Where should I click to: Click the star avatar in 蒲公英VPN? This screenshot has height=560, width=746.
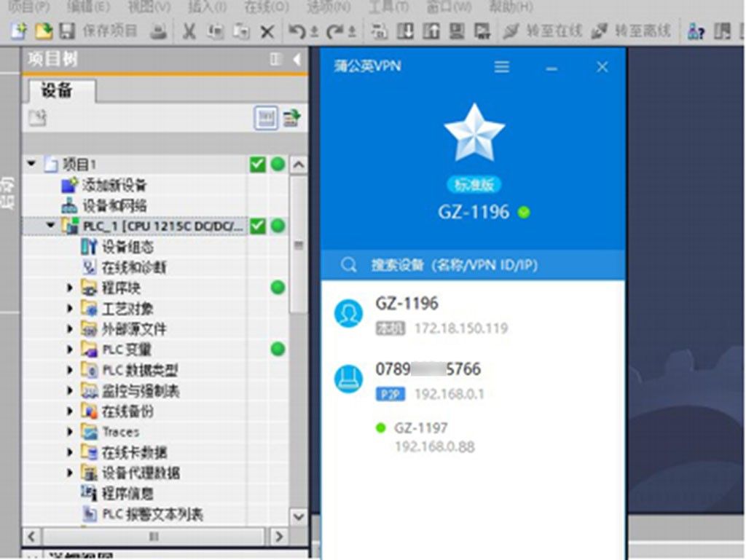[474, 133]
